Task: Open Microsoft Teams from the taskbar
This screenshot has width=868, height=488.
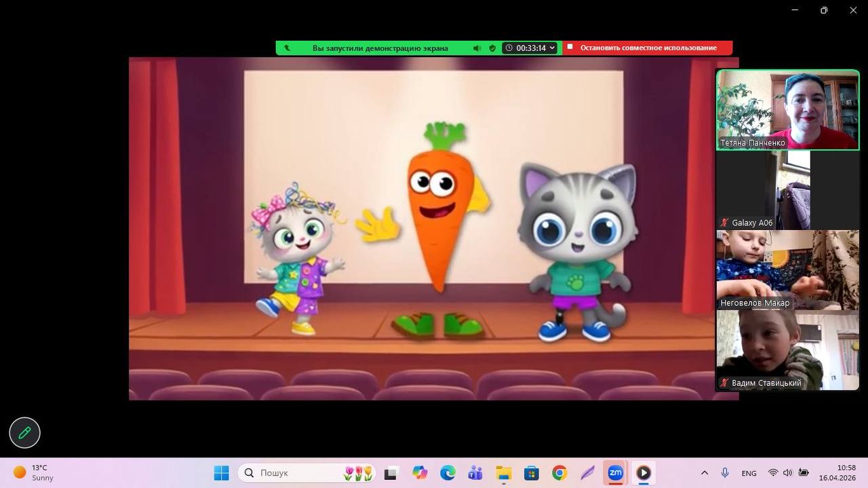Action: click(x=475, y=473)
